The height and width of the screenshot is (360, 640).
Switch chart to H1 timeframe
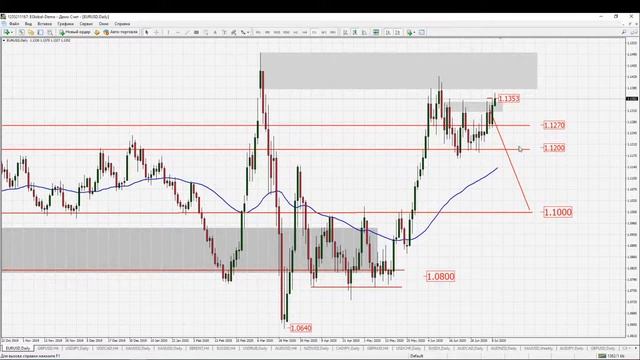[x=296, y=32]
